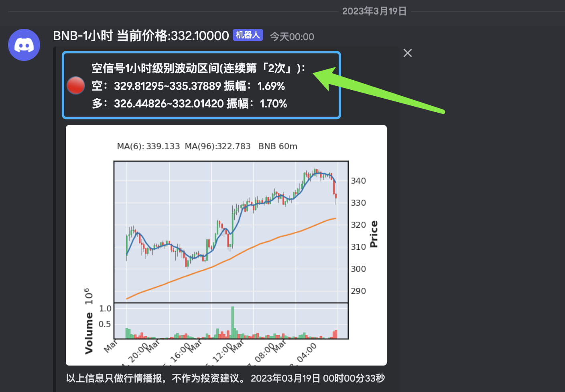This screenshot has width=565, height=392.
Task: Select the long range line 326.44826~332.01420
Action: point(189,103)
